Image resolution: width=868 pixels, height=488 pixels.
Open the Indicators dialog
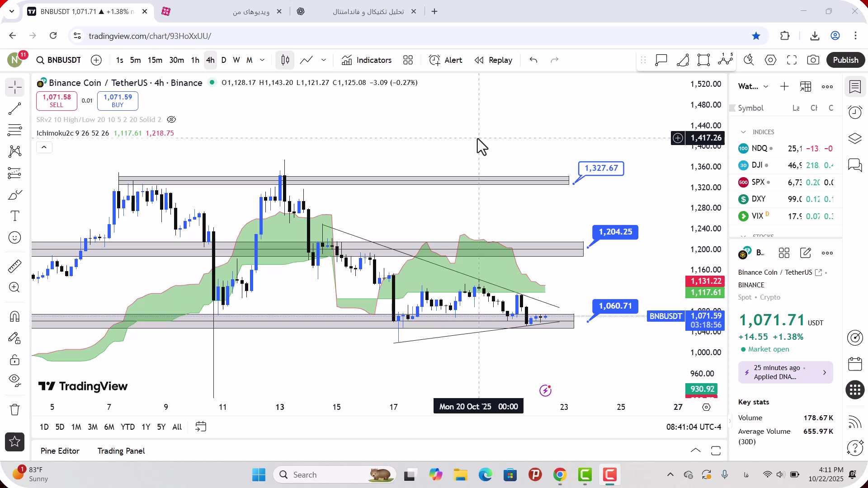point(367,60)
